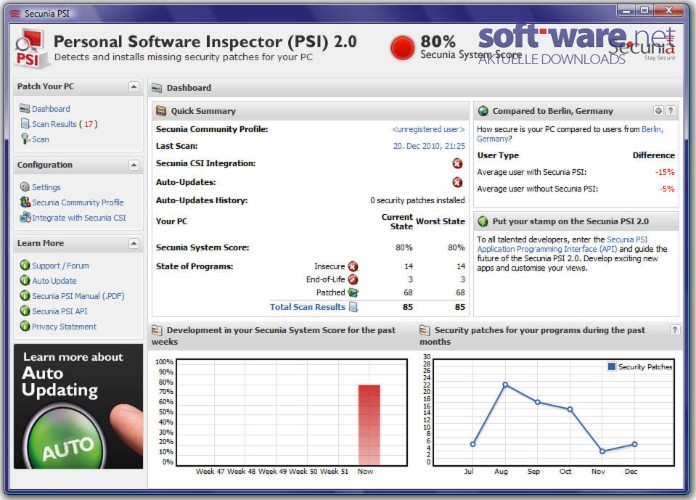Click the '0 security patches installed' text

[418, 201]
